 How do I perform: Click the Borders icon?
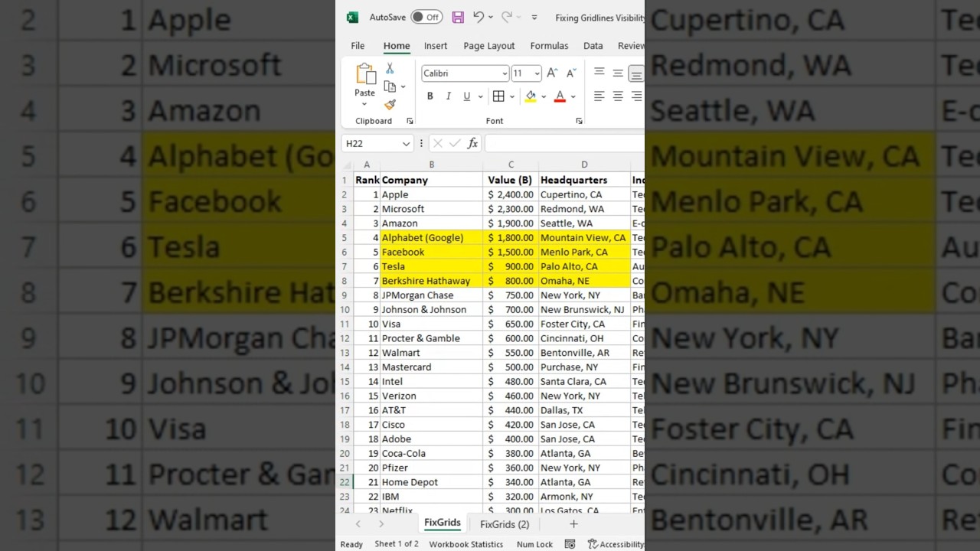pyautogui.click(x=498, y=96)
